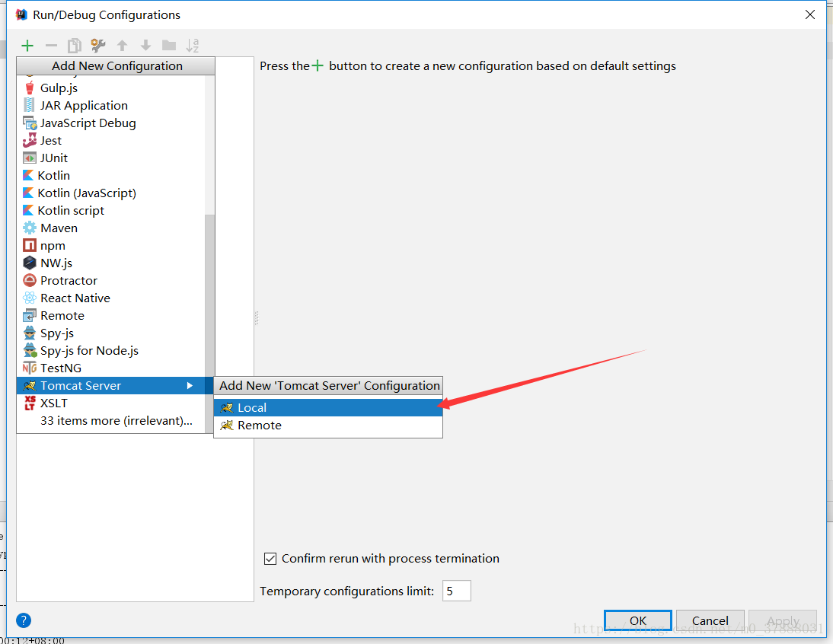Screen dimensions: 833x644
Task: Expand Tomcat Server submenu arrow
Action: (190, 386)
